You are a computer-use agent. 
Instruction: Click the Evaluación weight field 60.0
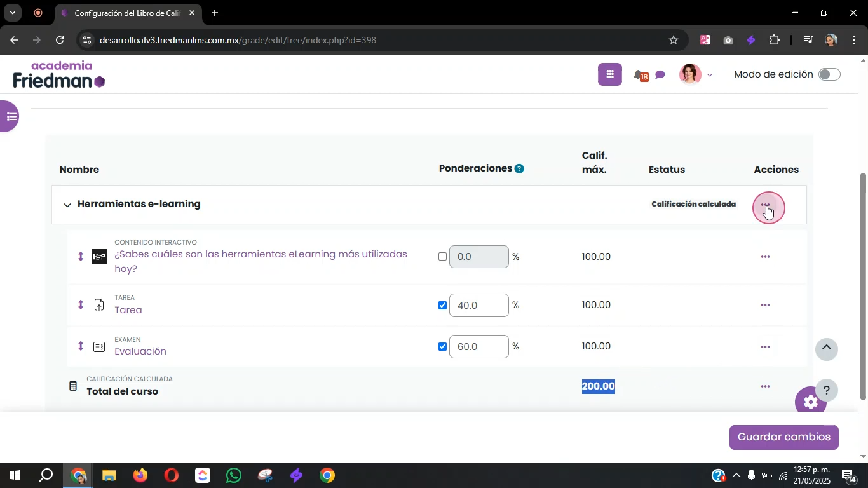pyautogui.click(x=478, y=347)
